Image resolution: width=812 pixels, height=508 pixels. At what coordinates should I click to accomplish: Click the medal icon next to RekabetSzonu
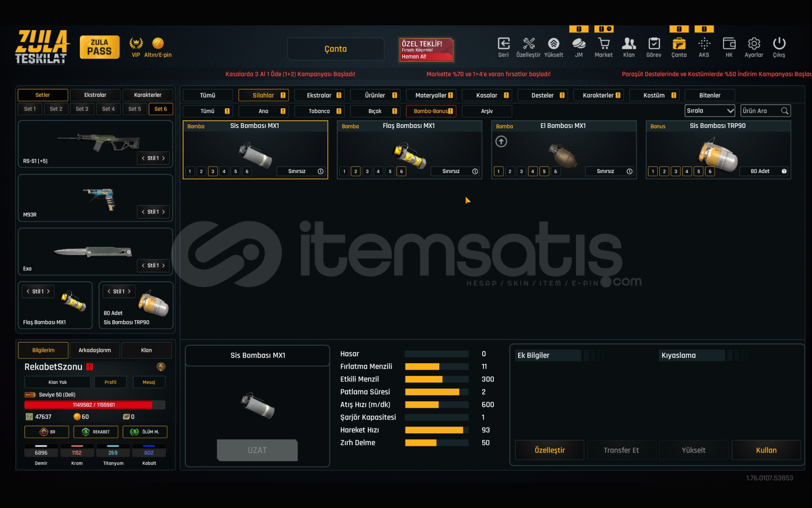tap(161, 367)
